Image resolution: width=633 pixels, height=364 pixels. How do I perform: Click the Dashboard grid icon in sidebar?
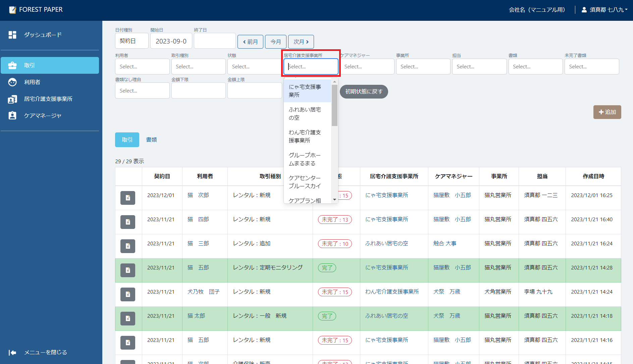pos(12,35)
